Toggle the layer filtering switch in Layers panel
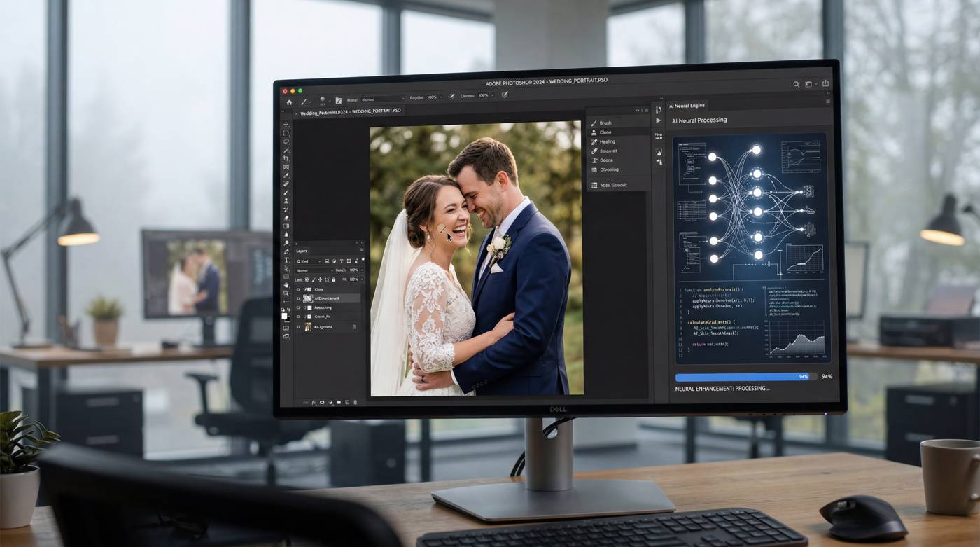This screenshot has height=547, width=980. coord(363,260)
